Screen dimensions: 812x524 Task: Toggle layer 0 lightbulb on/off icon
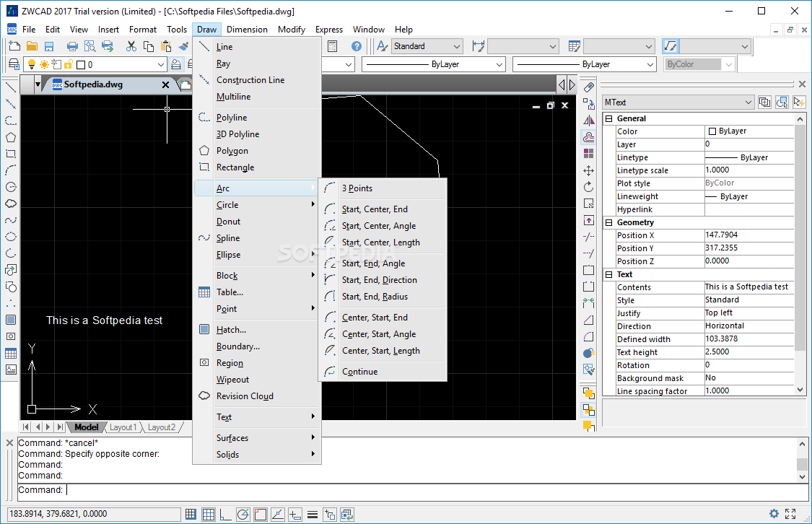(32, 64)
